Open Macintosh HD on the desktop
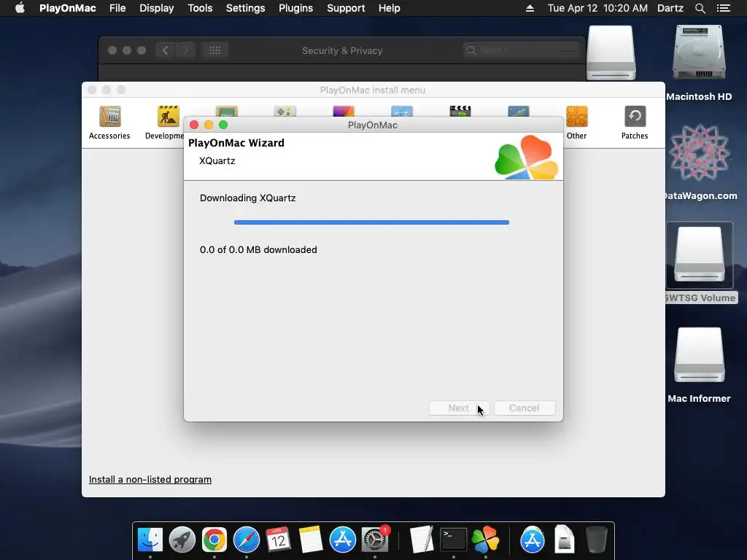This screenshot has width=747, height=560. coord(699,63)
